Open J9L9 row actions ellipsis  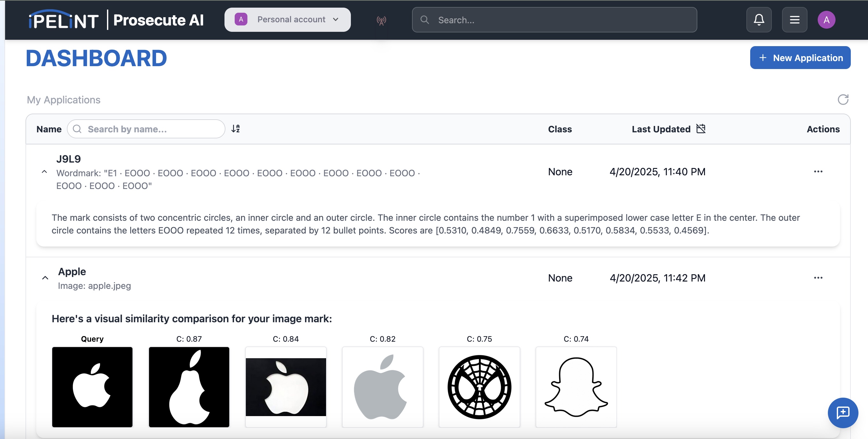tap(818, 172)
